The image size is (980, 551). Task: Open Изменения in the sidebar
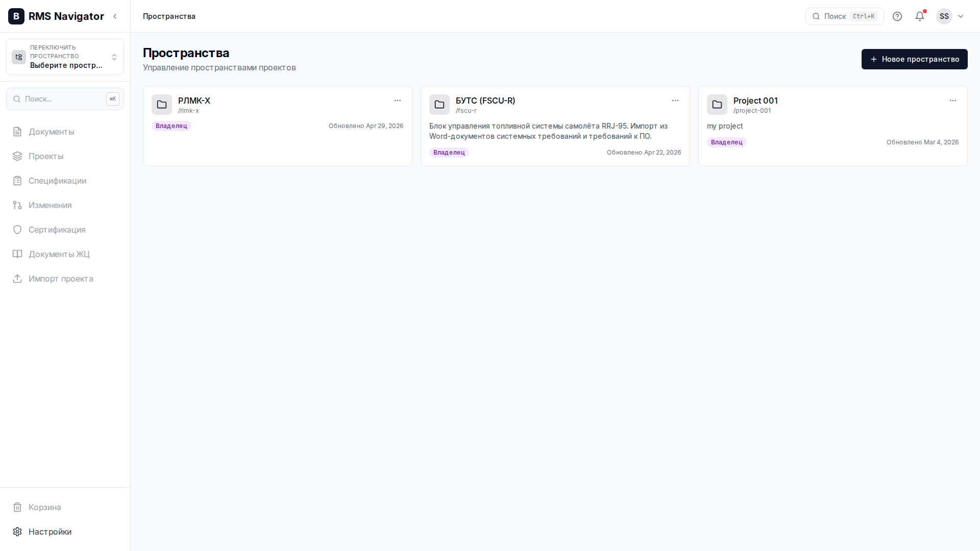(x=65, y=205)
